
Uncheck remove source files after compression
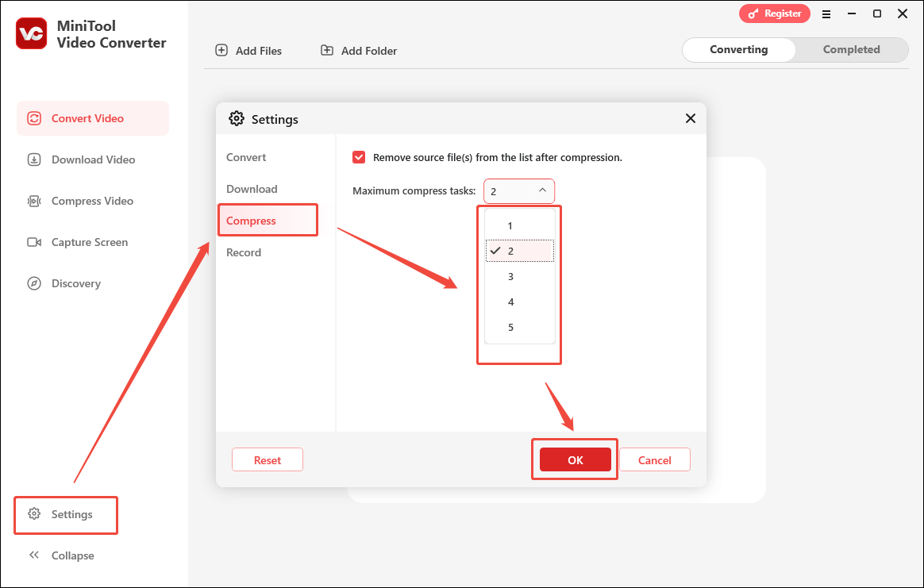point(359,157)
